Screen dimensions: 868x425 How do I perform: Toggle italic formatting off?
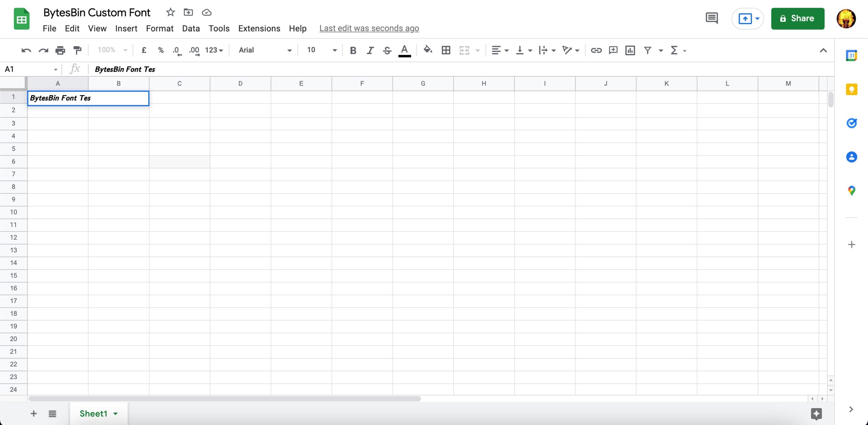coord(370,50)
